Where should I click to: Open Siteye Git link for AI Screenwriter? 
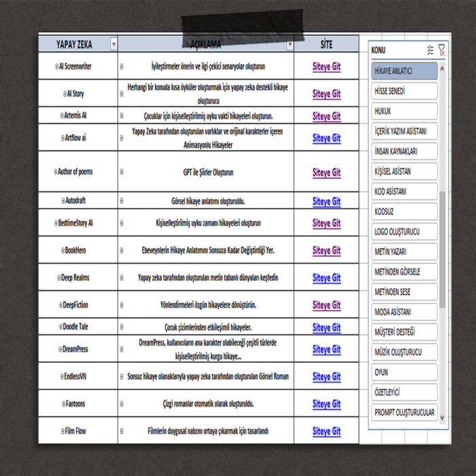(326, 67)
